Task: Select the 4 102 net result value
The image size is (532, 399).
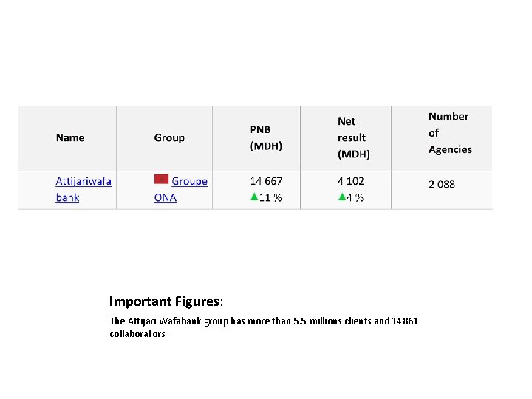Action: click(x=351, y=181)
